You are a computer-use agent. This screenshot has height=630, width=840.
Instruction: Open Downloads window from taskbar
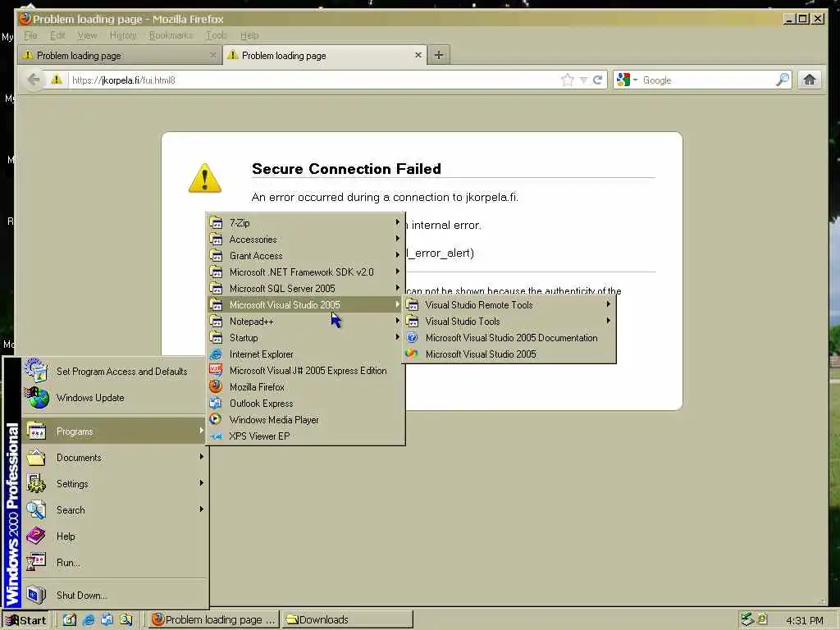347,620
